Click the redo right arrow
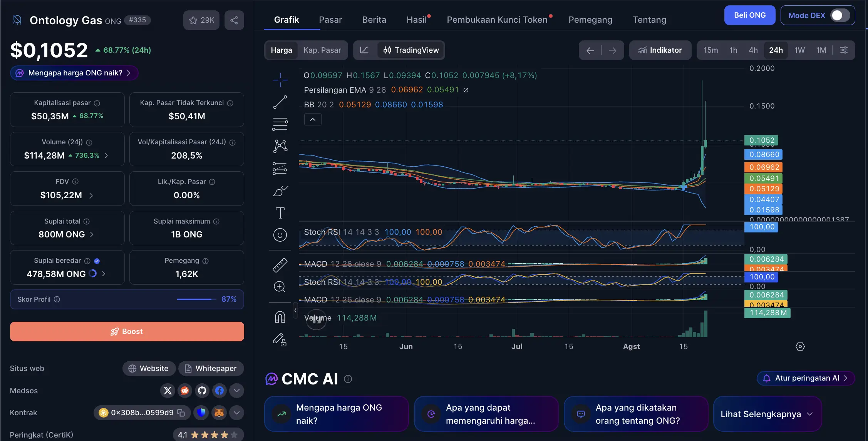The width and height of the screenshot is (868, 441). point(613,50)
